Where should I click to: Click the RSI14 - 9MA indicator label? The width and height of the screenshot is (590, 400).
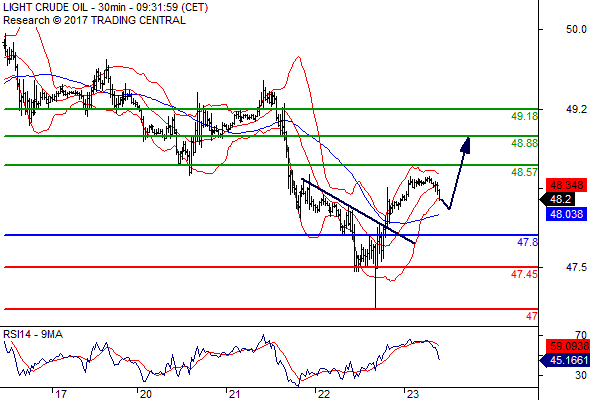pyautogui.click(x=33, y=334)
